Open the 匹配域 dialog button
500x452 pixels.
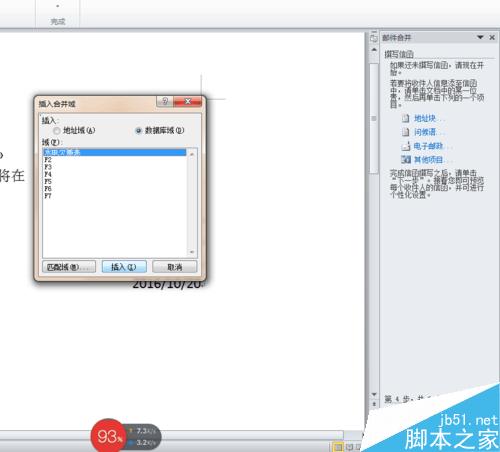pos(69,267)
